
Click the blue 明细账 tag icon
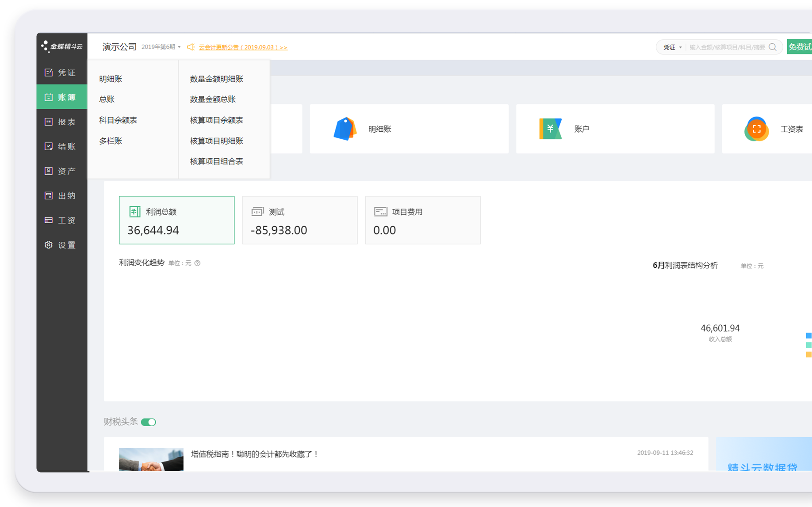pyautogui.click(x=345, y=129)
